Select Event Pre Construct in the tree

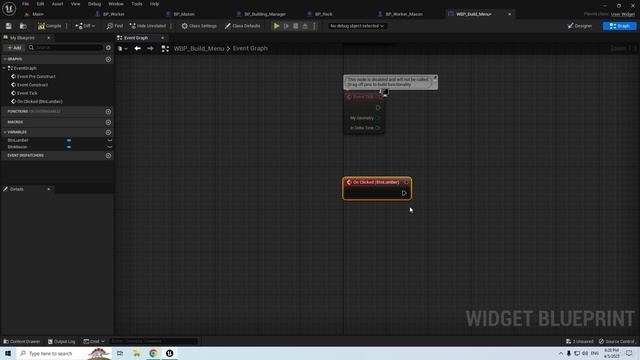[x=36, y=77]
